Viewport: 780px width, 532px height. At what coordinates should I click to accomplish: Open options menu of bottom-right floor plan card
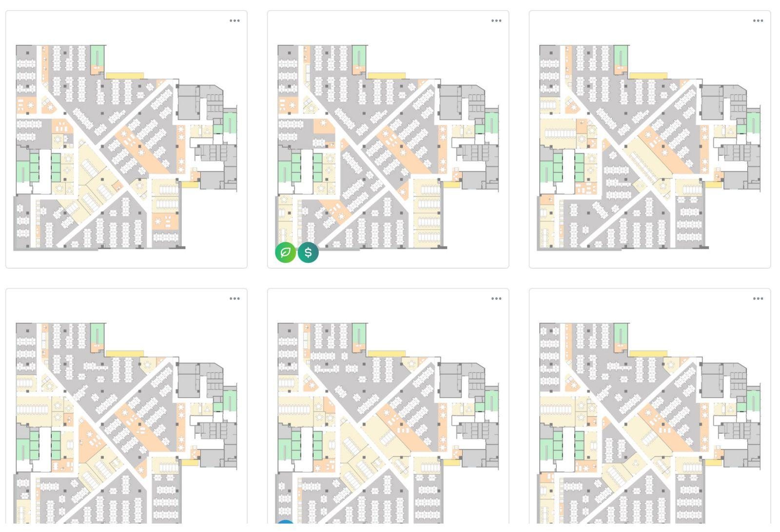[x=758, y=299]
